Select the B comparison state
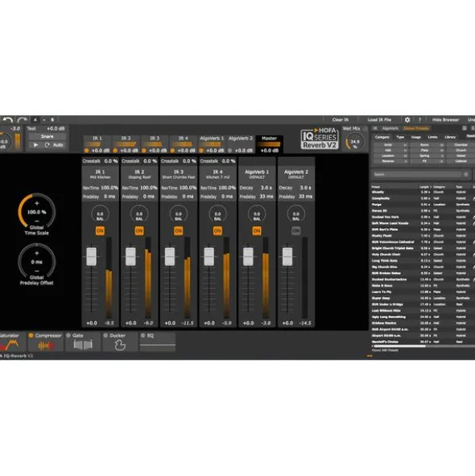The width and height of the screenshot is (475, 476). 52,120
